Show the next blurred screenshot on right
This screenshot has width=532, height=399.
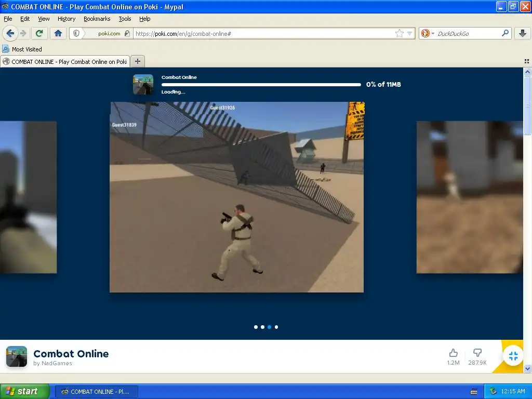pos(470,197)
